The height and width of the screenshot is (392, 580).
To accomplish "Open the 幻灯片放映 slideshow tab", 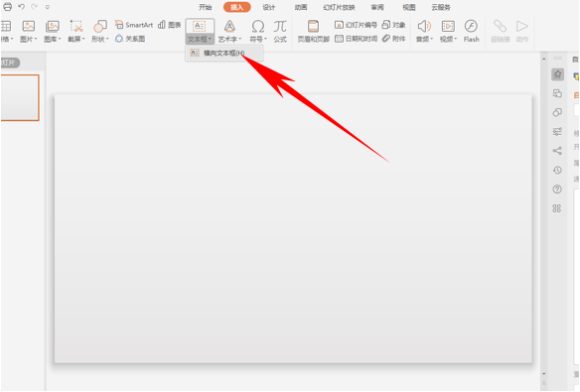I will (339, 7).
